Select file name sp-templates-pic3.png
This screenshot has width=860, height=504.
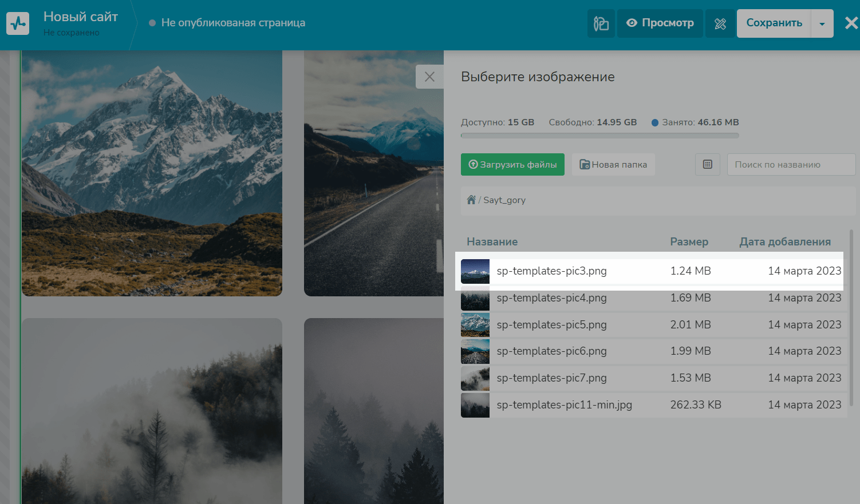pos(552,271)
